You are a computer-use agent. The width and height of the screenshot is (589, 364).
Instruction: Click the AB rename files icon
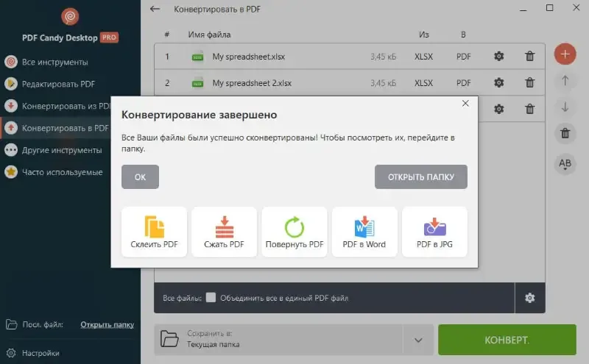point(565,163)
